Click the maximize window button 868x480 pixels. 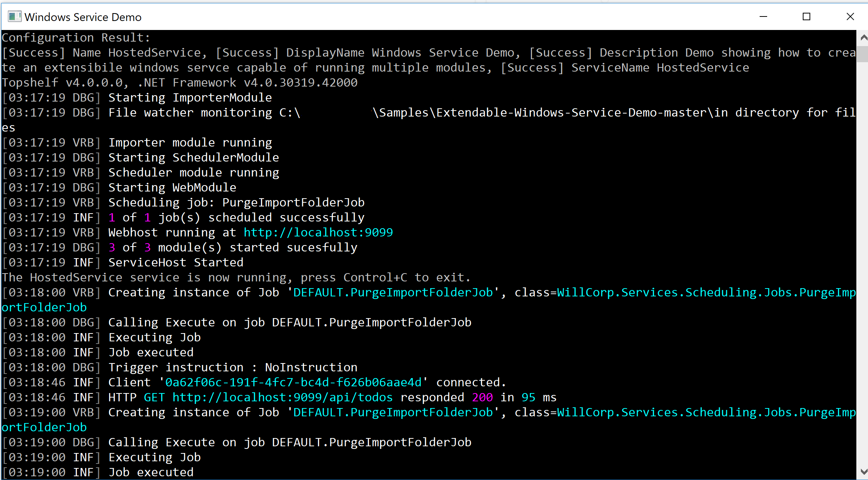click(x=807, y=16)
